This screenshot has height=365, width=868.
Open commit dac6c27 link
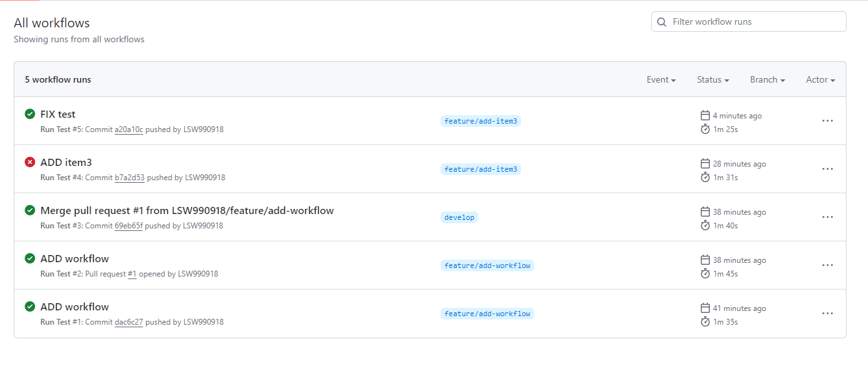[129, 322]
